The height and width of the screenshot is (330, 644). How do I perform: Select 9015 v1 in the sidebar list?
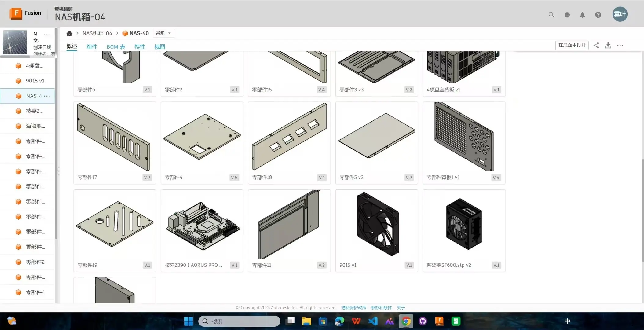[x=35, y=81]
